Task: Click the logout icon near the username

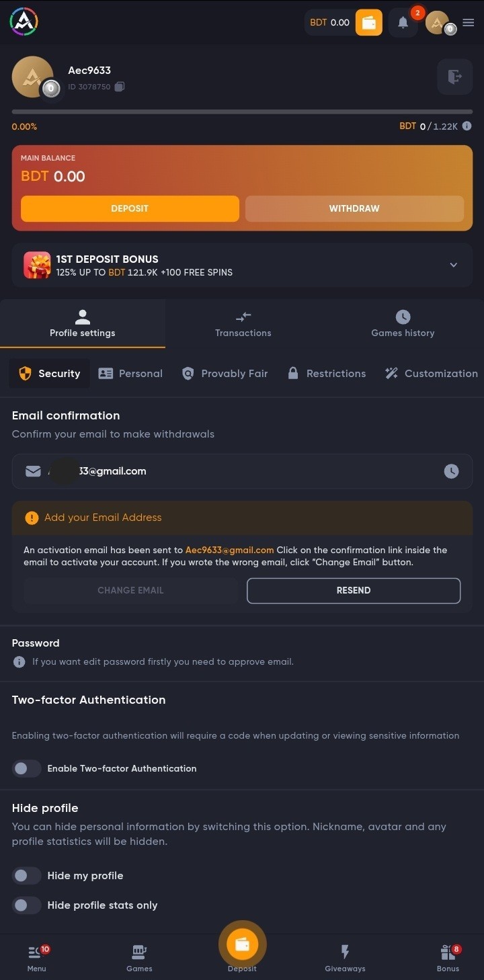Action: point(455,77)
